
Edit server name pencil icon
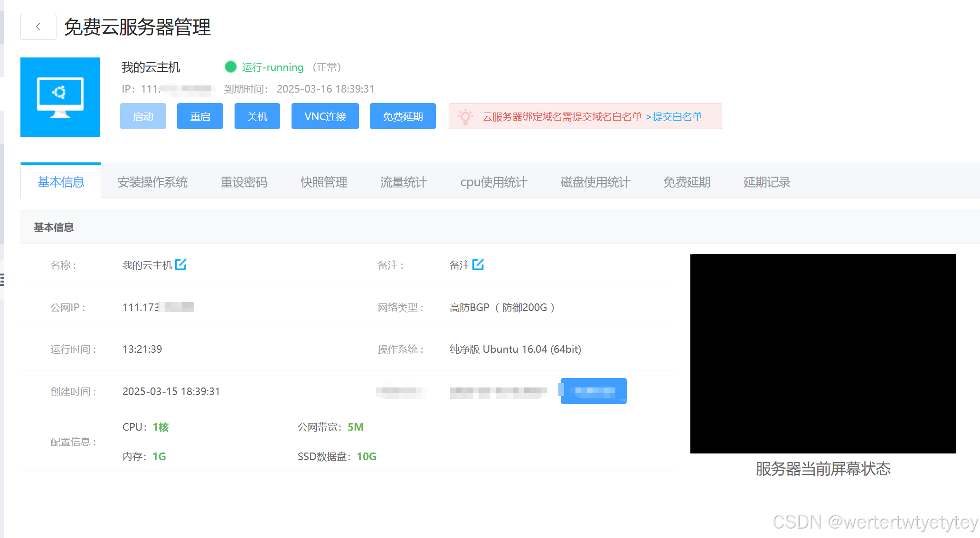180,264
